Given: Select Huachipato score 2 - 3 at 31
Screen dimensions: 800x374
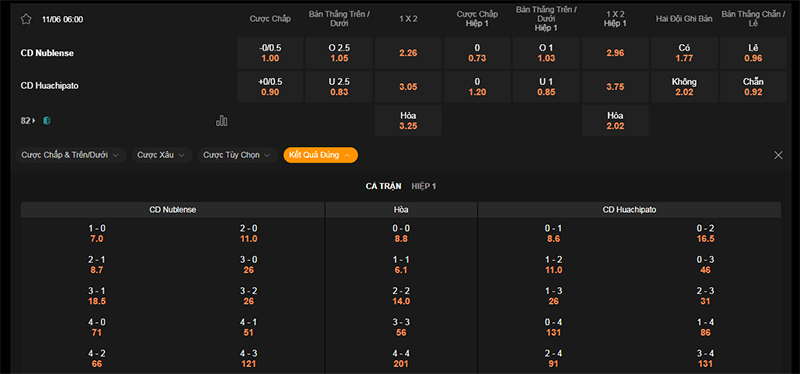Looking at the screenshot, I should 705,296.
